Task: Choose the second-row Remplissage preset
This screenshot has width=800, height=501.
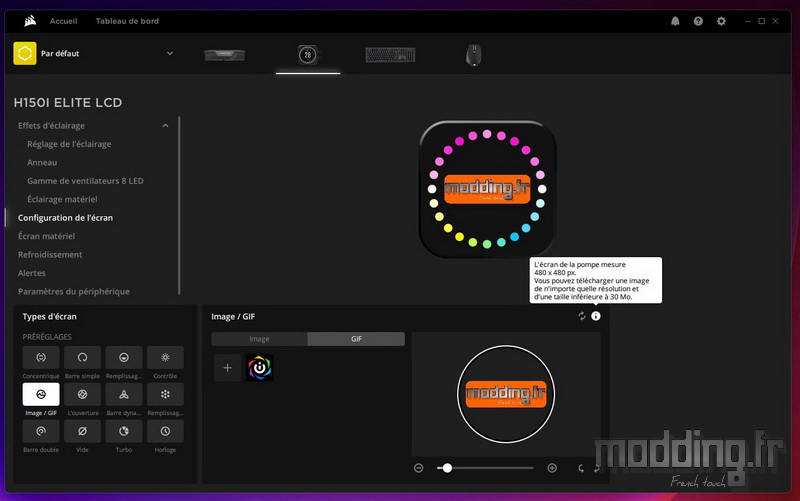Action: 165,394
